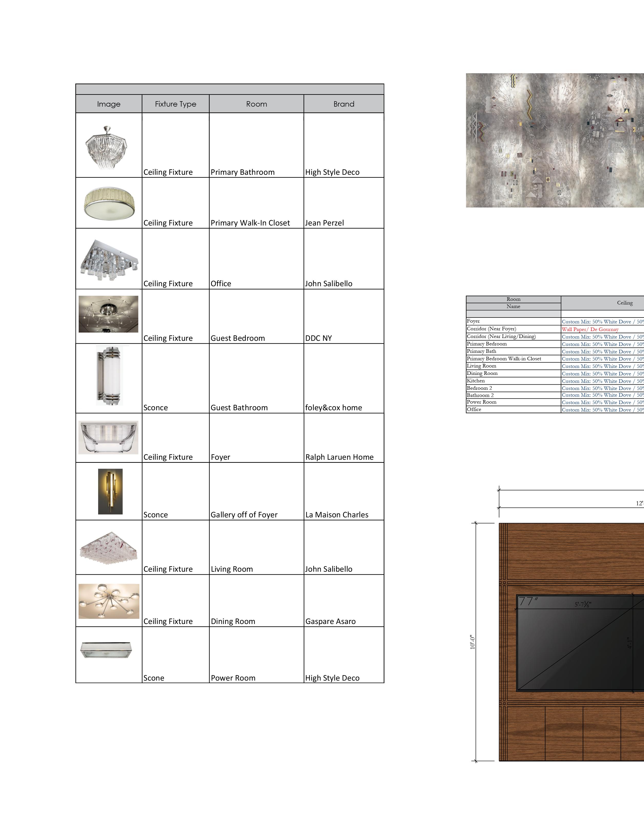Select the Power Room sconce image
The width and height of the screenshot is (644, 830).
point(106,650)
